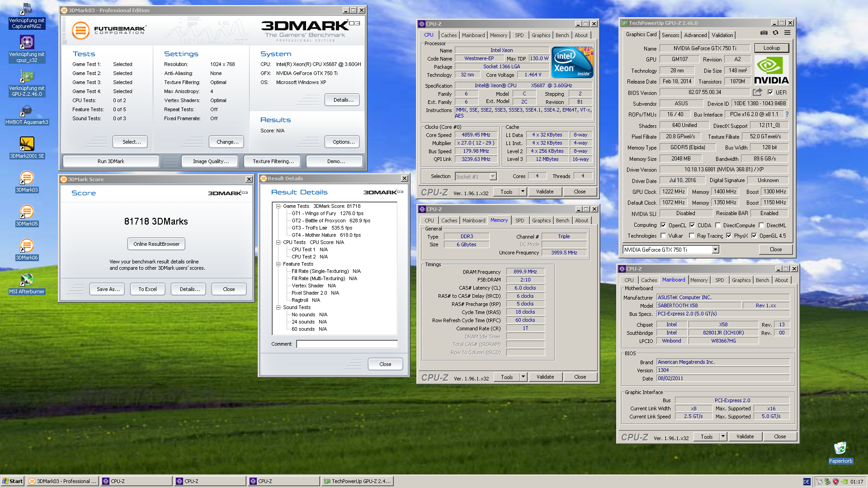Open Papierkorb recycle bin icon

(840, 452)
